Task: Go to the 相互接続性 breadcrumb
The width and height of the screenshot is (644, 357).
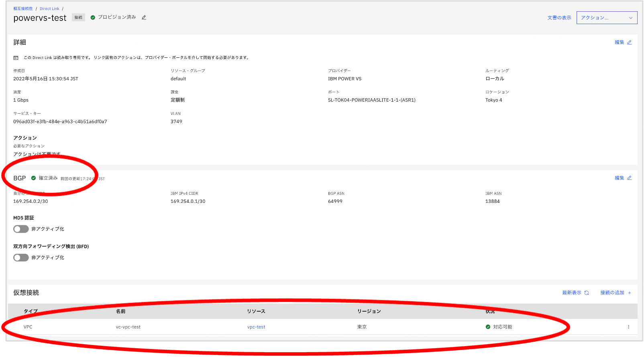Action: [23, 8]
